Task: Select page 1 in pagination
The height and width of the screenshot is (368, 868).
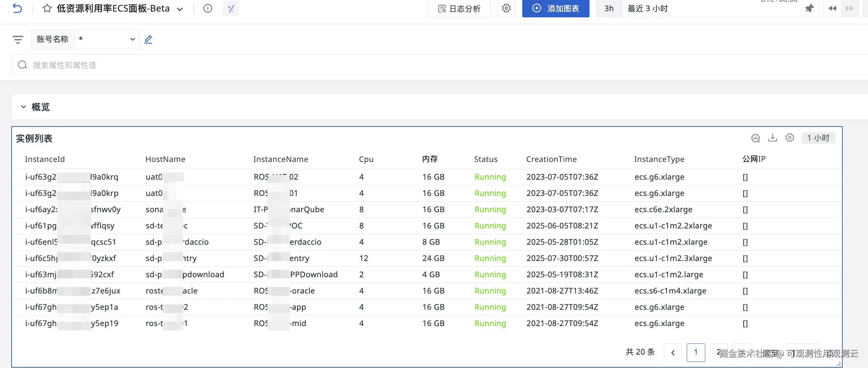Action: (696, 352)
